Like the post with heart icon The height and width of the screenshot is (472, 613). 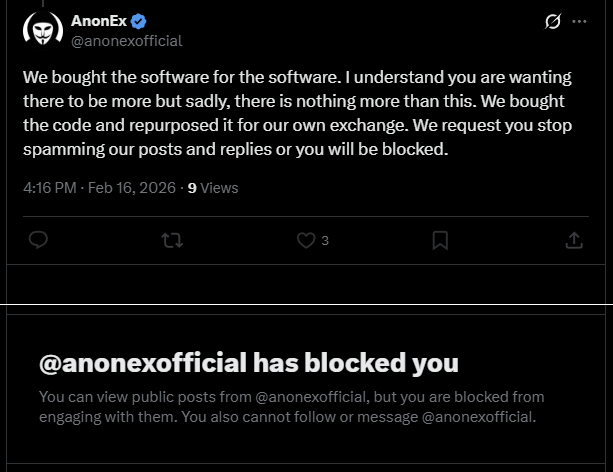tap(306, 240)
